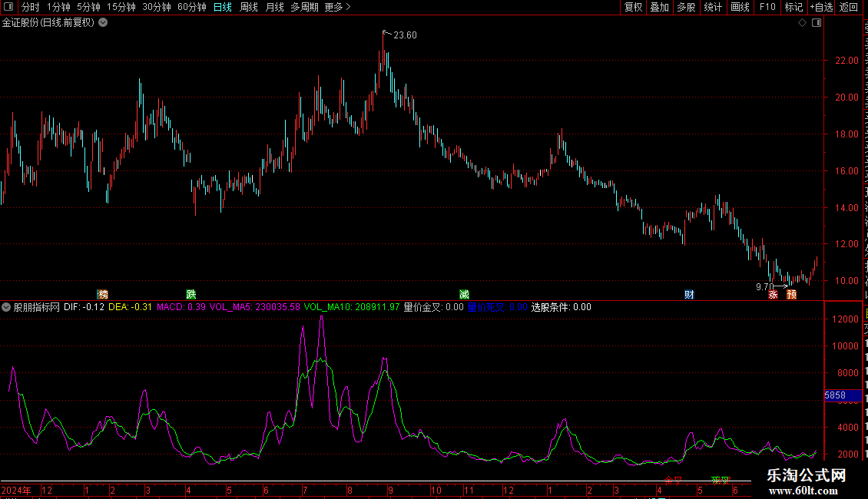Click the 复权 button

(633, 7)
